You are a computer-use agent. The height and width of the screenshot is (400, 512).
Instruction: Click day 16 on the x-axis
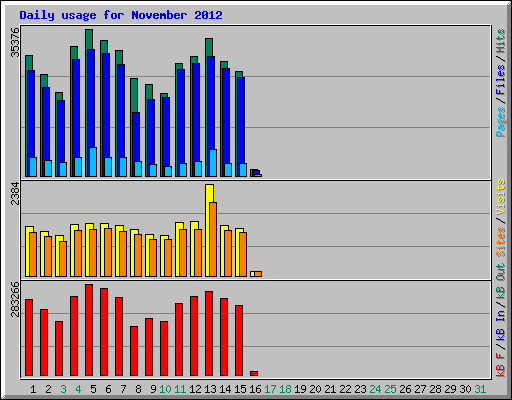click(255, 389)
